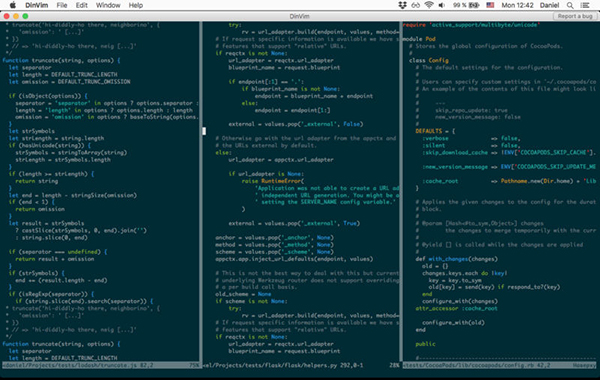Open the Wi-Fi status icon
Screen dimensions: 600x380
click(x=429, y=5)
